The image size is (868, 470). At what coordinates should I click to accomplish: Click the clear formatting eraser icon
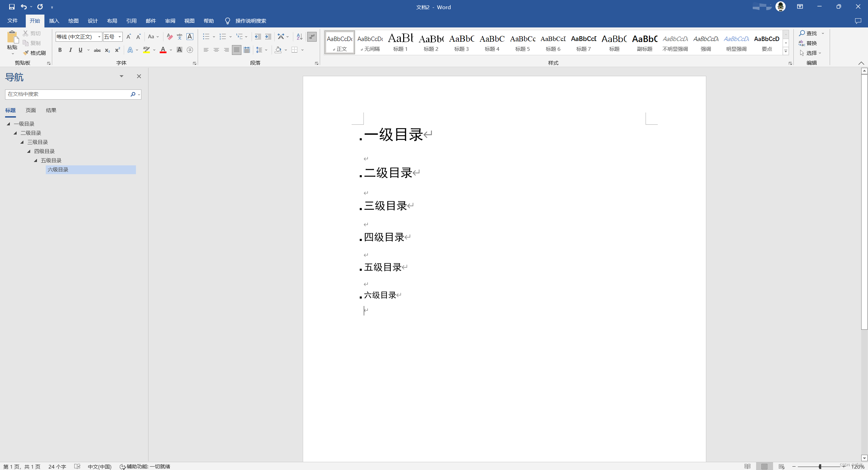(170, 36)
